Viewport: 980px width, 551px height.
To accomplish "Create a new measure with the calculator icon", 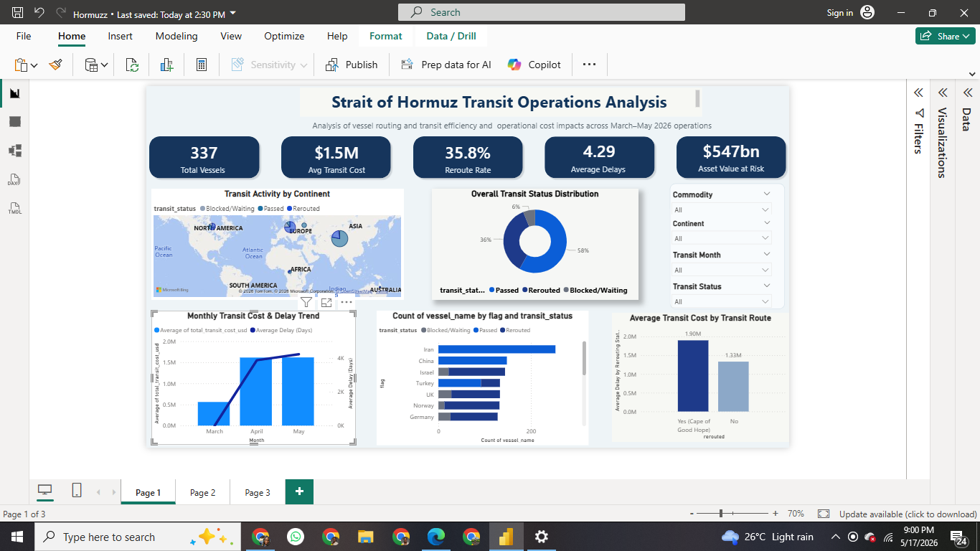I will 202,65.
